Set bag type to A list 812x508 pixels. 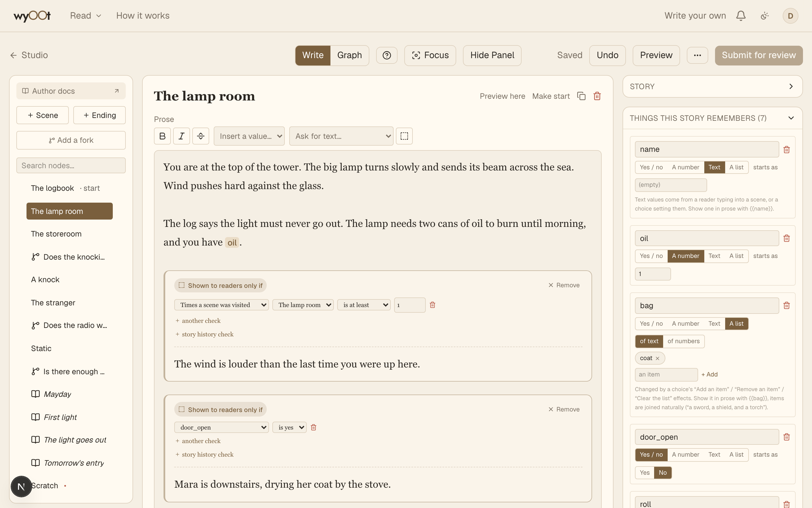(x=736, y=323)
